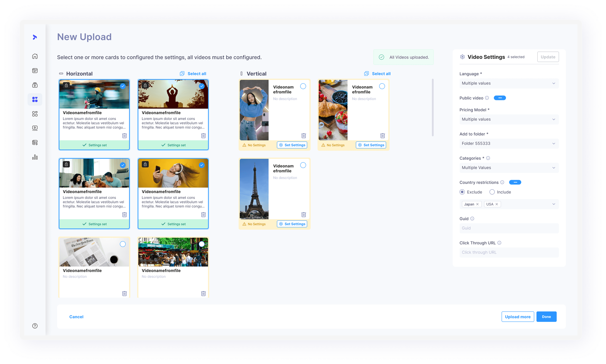Screen dimensions: 606x364
Task: Deselect the yoga silhouette video checkbox
Action: pos(202,86)
